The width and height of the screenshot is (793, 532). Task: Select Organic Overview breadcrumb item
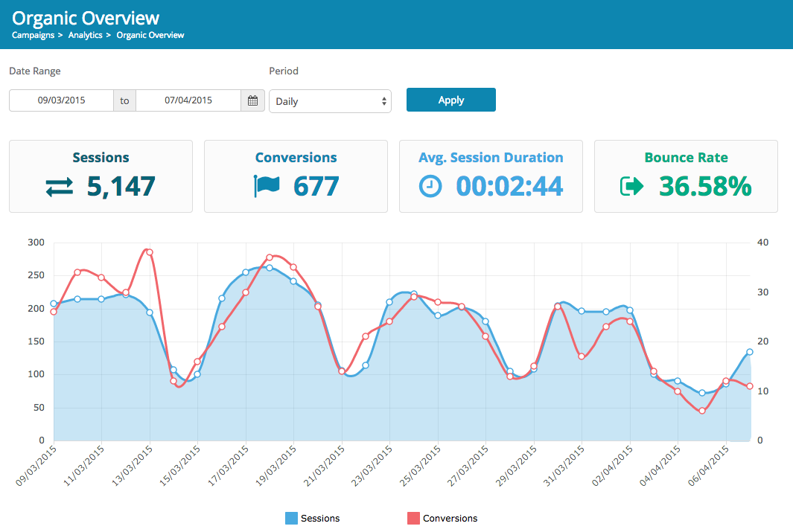point(150,35)
